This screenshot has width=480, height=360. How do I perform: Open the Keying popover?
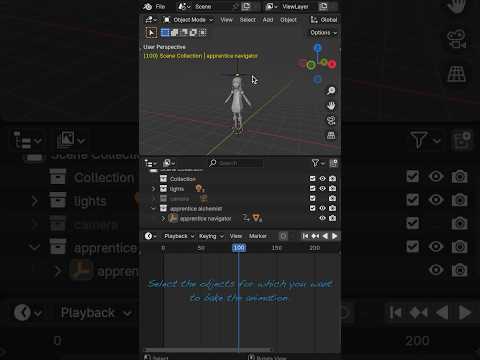point(211,236)
